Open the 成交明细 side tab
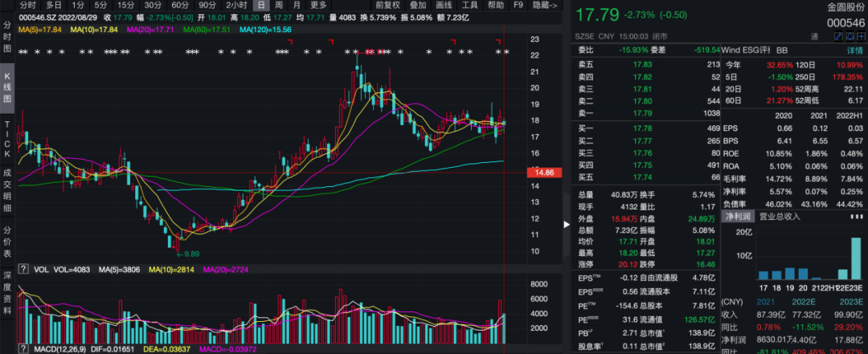This screenshot has width=868, height=354. pyautogui.click(x=7, y=190)
